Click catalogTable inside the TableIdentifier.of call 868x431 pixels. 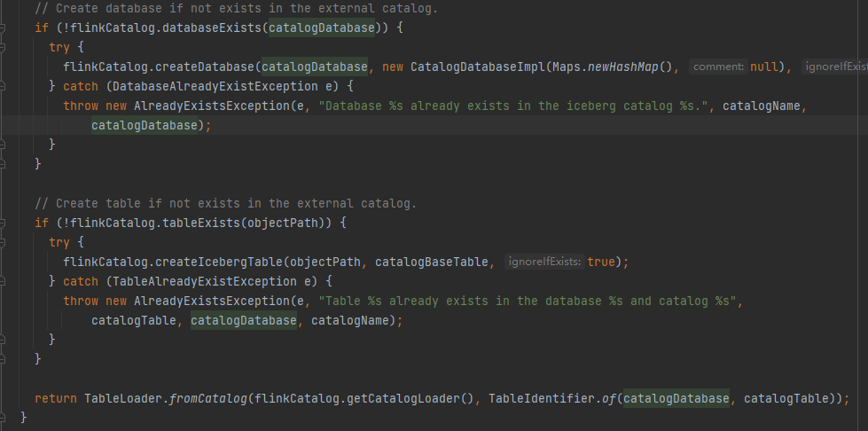click(x=786, y=398)
